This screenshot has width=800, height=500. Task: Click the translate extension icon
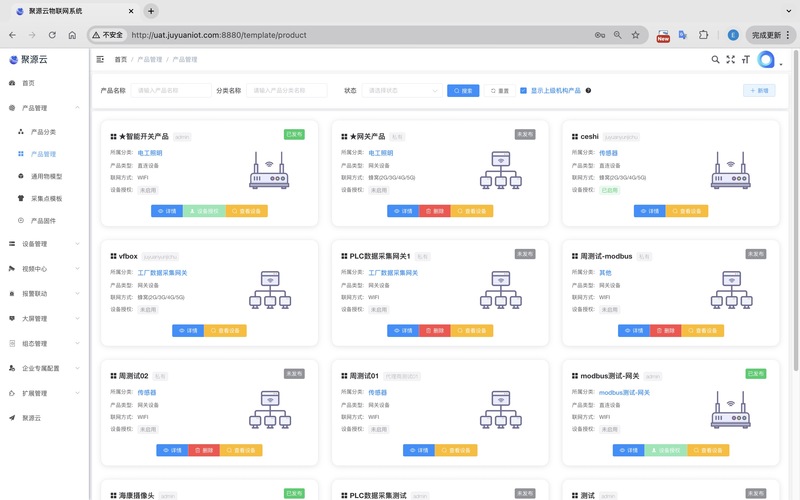point(683,35)
